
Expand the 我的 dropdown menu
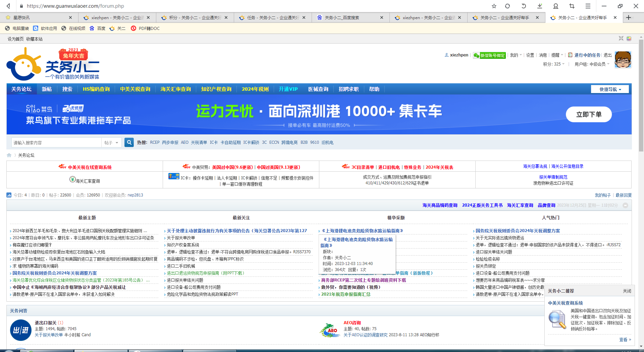[x=516, y=55]
